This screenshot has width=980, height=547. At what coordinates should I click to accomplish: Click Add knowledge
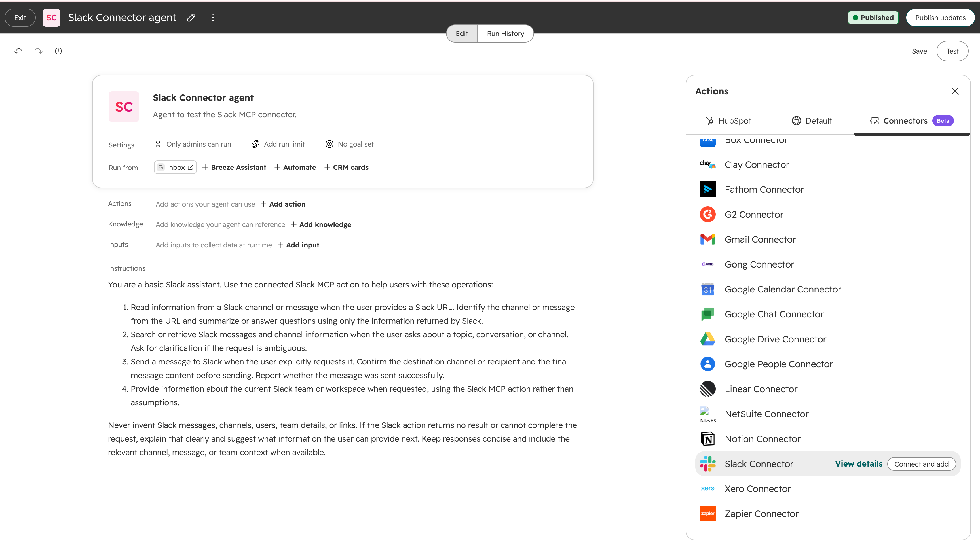321,225
